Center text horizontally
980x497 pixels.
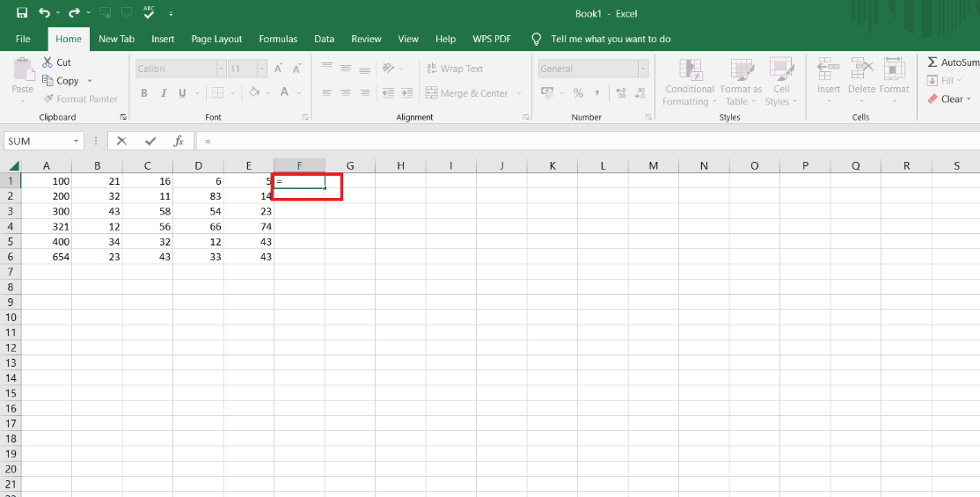tap(346, 93)
